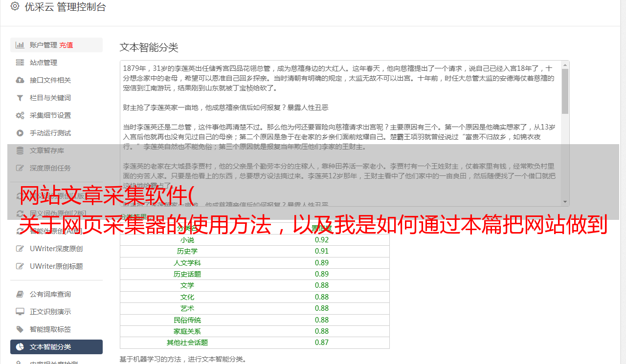Image resolution: width=626 pixels, height=364 pixels.
Task: Click the 0.91 confidence value
Action: 322,251
